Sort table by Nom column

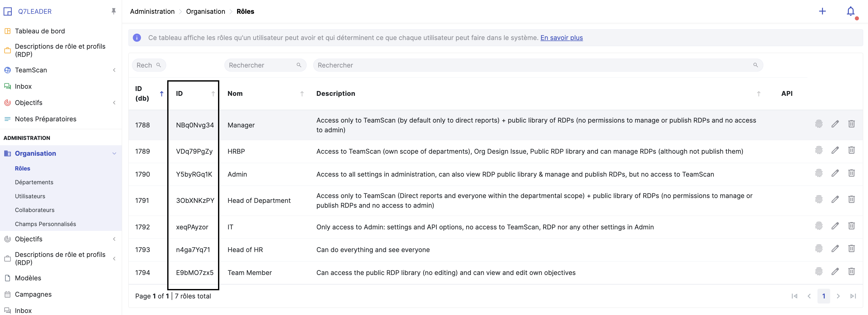302,94
